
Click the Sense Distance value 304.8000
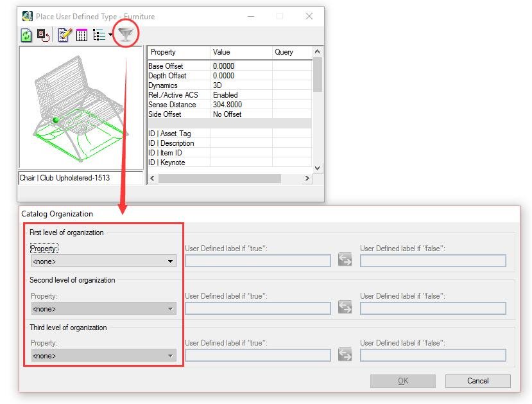coord(227,105)
